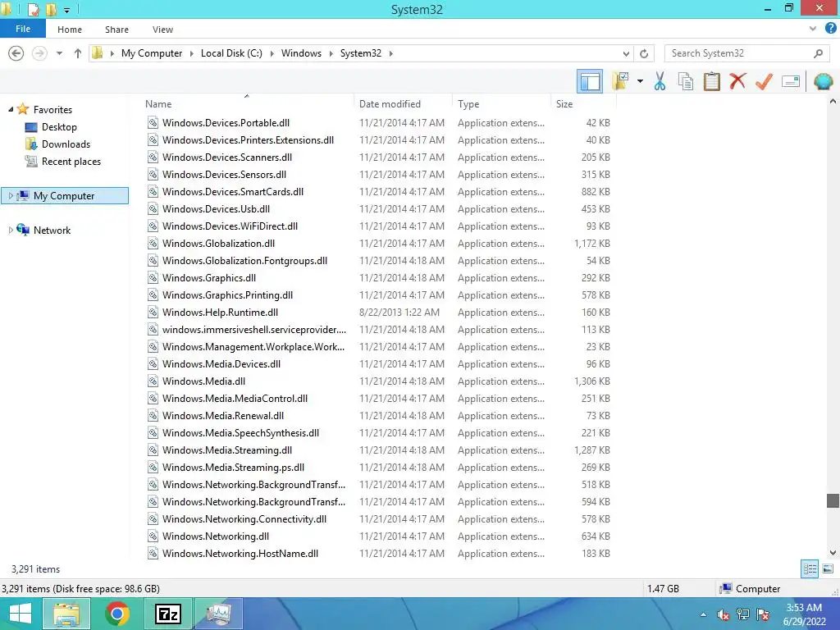This screenshot has width=840, height=630.
Task: Click the Cut scissors icon
Action: pos(660,81)
